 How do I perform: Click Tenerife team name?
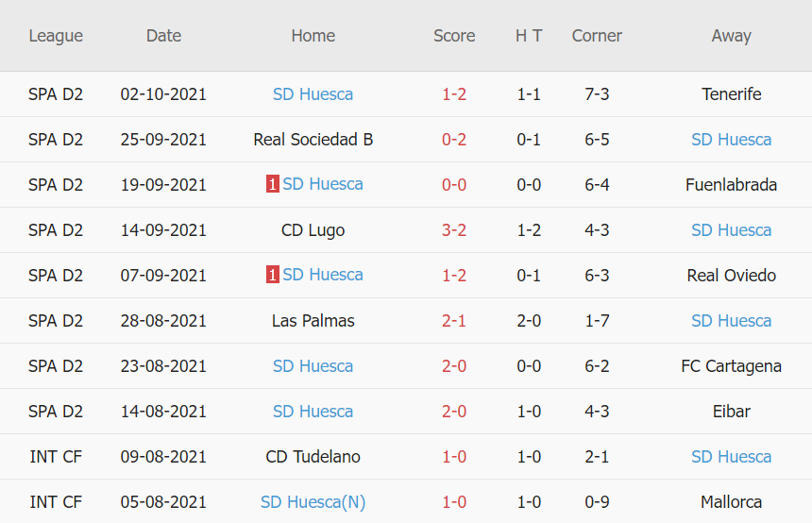731,94
